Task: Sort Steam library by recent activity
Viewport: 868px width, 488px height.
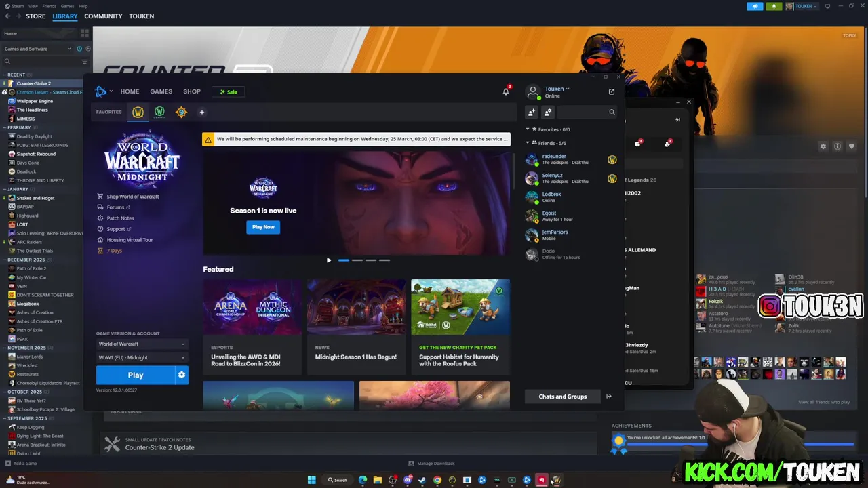Action: coord(79,49)
